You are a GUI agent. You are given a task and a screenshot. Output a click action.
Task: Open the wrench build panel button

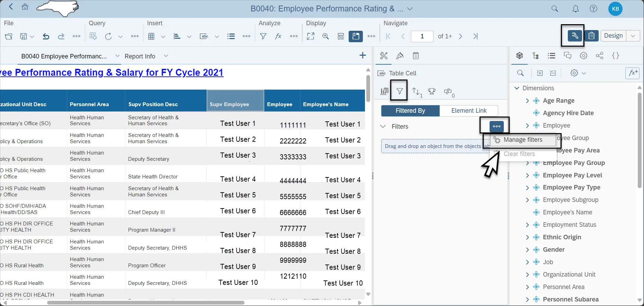(574, 36)
